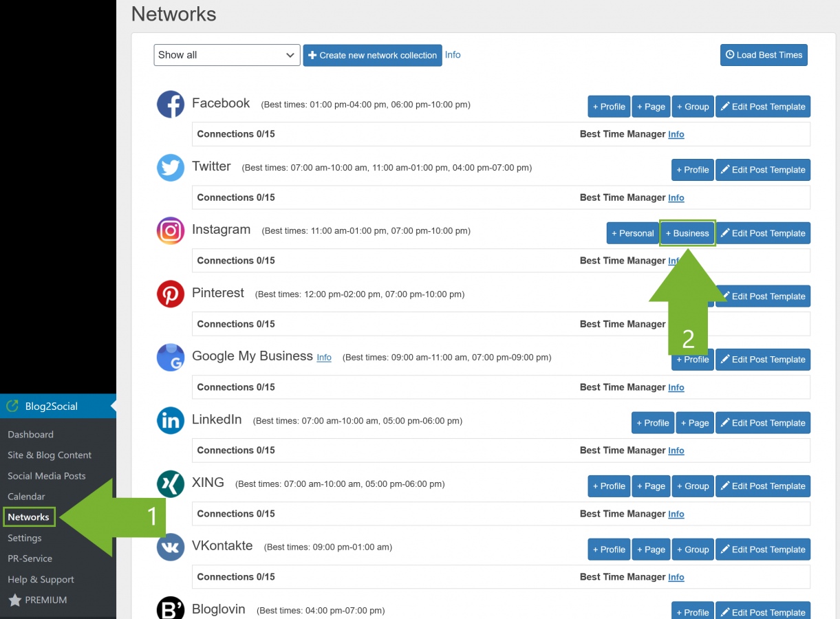
Task: Click the Pinterest logo icon
Action: click(x=171, y=294)
